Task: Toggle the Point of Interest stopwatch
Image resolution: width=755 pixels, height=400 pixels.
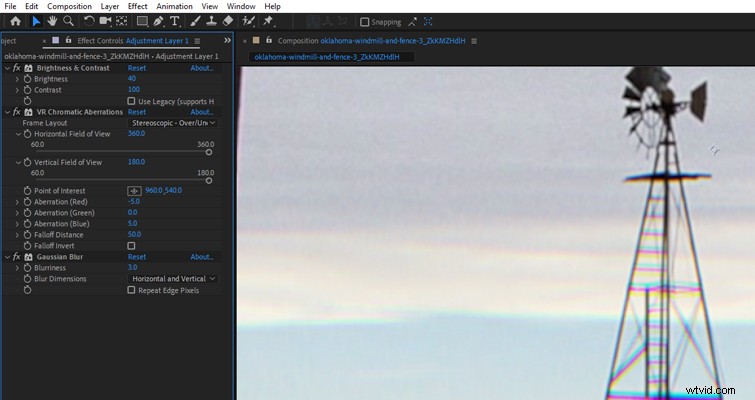Action: tap(27, 191)
